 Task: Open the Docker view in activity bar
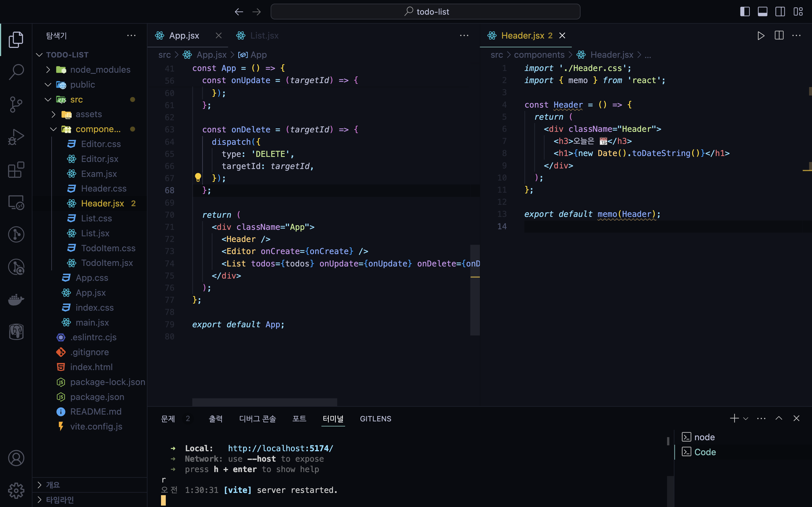16,299
